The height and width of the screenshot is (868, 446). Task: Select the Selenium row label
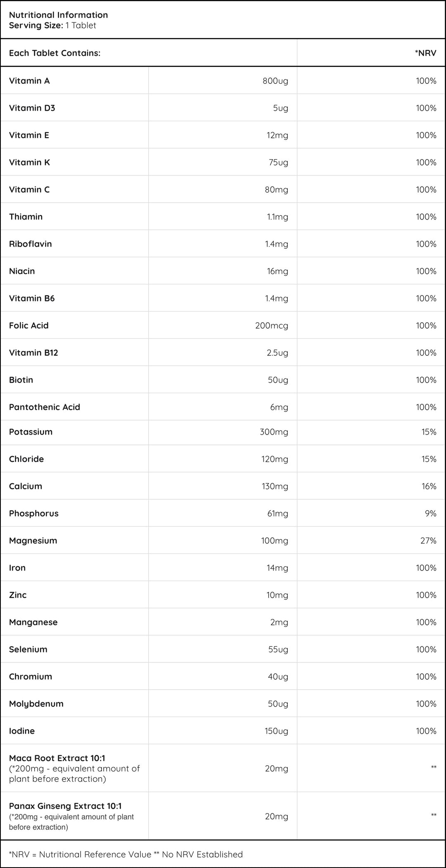pyautogui.click(x=28, y=649)
